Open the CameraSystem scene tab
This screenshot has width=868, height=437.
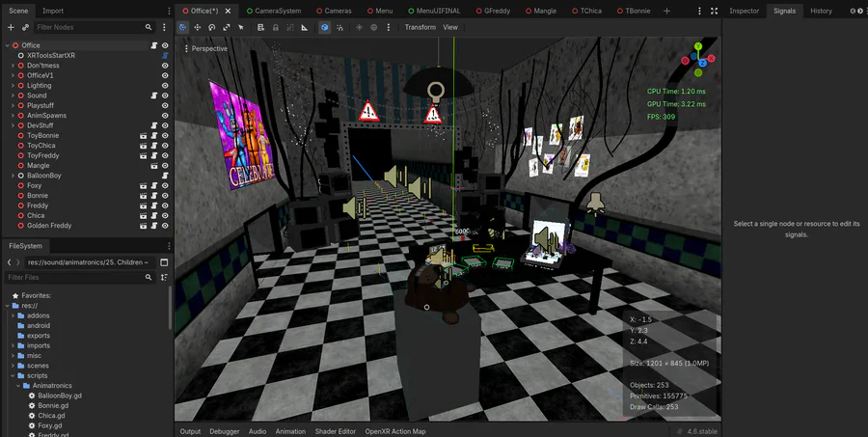point(274,11)
